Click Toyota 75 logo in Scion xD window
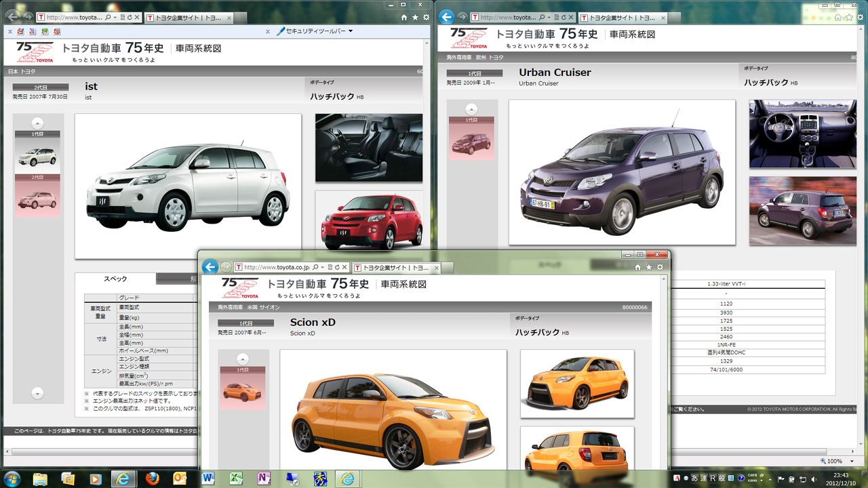 click(241, 288)
